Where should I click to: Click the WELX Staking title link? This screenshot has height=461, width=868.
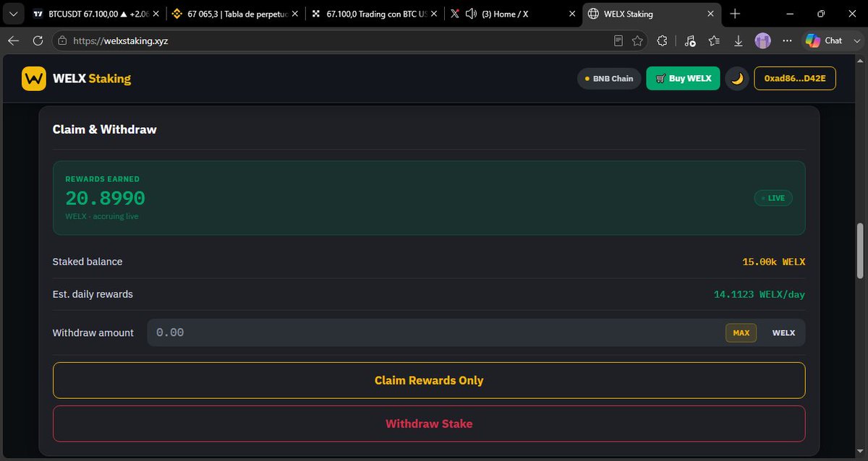click(x=92, y=79)
